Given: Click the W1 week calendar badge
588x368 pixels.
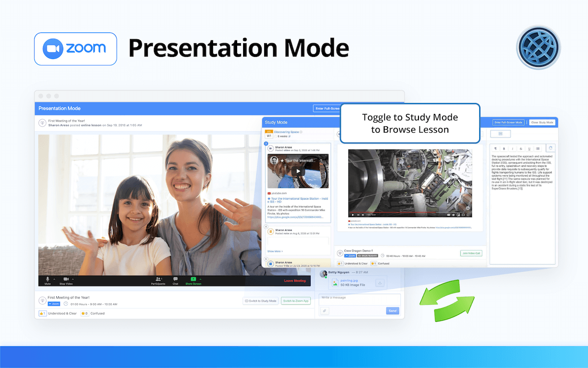Looking at the screenshot, I should click(x=269, y=134).
